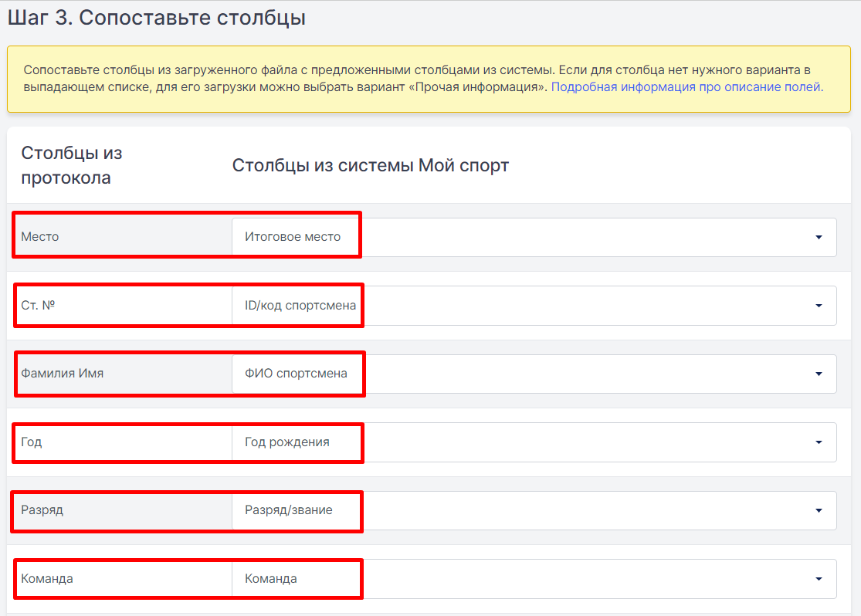Expand the Итоговое место combo box

click(534, 237)
